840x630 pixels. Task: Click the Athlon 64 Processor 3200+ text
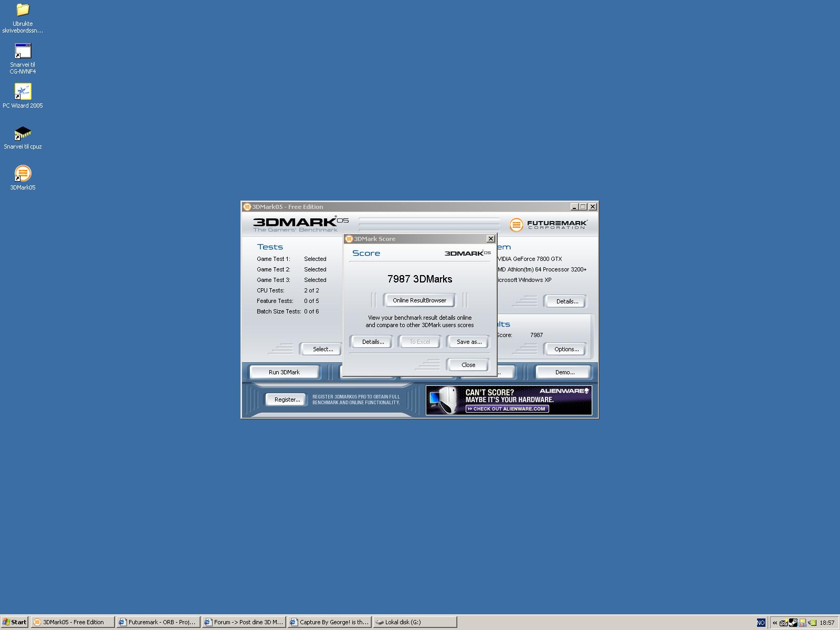pos(542,269)
